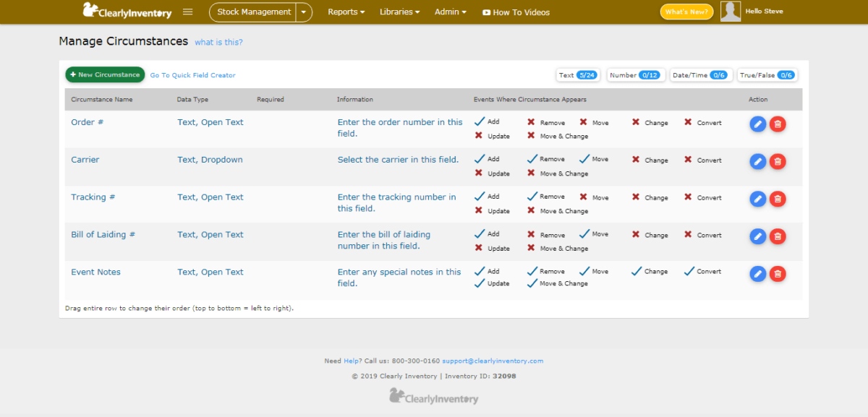868x417 pixels.
Task: Delete the Carrier circumstance using trash icon
Action: pyautogui.click(x=778, y=161)
